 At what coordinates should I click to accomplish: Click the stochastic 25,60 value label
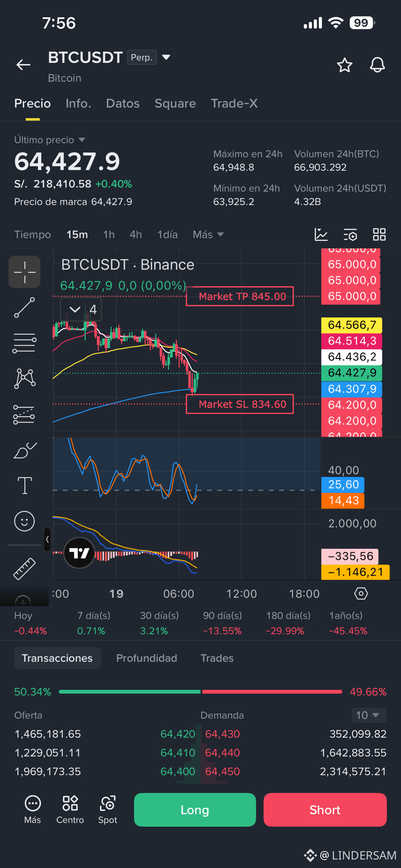coord(343,484)
